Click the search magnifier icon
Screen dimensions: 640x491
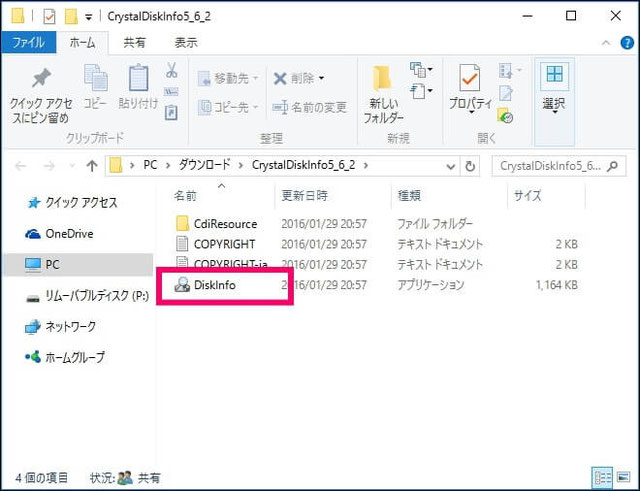click(612, 166)
